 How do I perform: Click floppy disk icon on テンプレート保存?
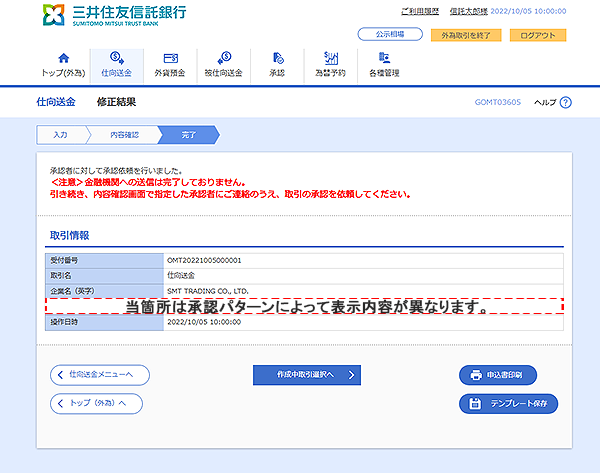pyautogui.click(x=475, y=403)
